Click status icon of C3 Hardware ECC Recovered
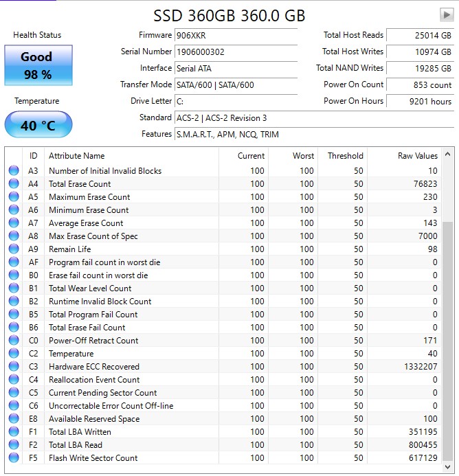The width and height of the screenshot is (459, 476). click(x=14, y=366)
